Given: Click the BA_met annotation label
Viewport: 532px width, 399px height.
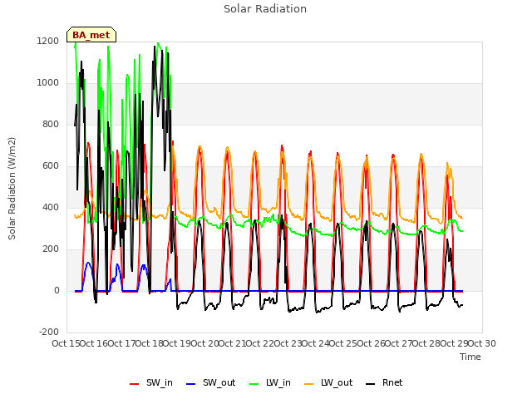Looking at the screenshot, I should click(x=91, y=35).
